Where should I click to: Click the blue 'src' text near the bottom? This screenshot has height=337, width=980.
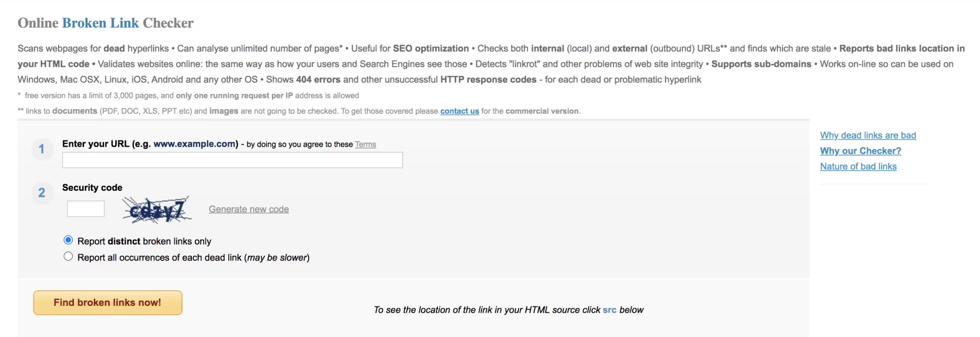(609, 310)
